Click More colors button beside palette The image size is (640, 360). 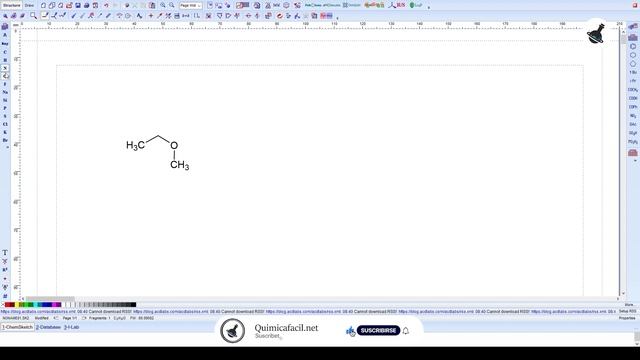coord(629,305)
